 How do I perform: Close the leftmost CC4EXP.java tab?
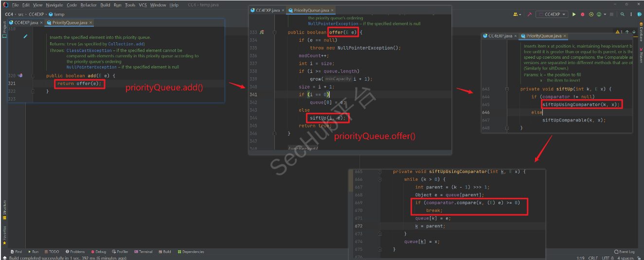click(x=41, y=22)
